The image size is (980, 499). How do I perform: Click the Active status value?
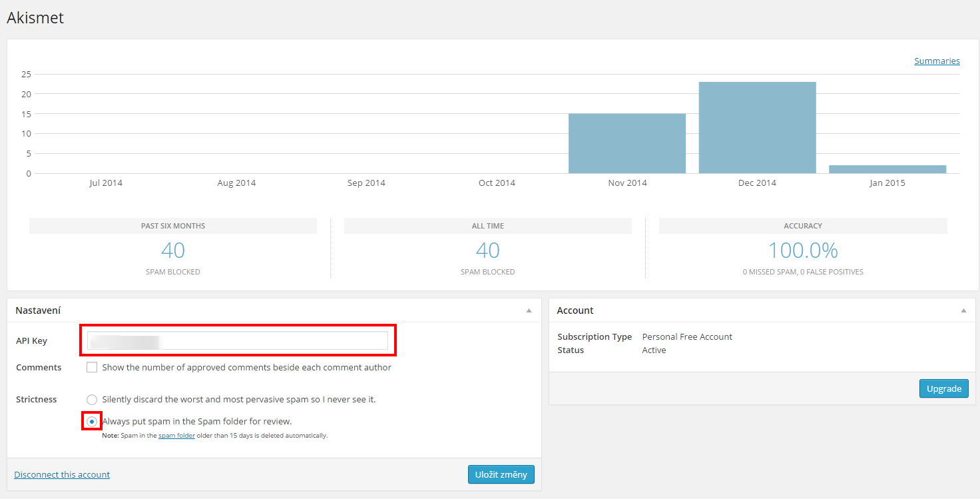(654, 350)
